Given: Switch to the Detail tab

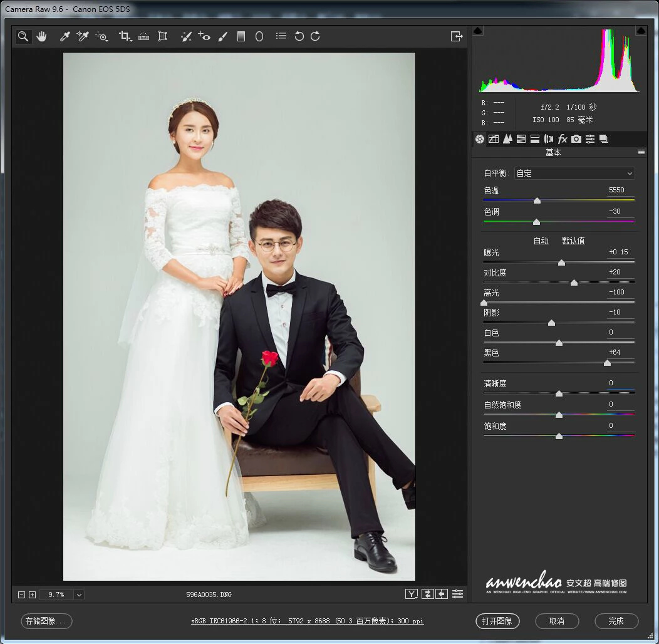Looking at the screenshot, I should 507,139.
